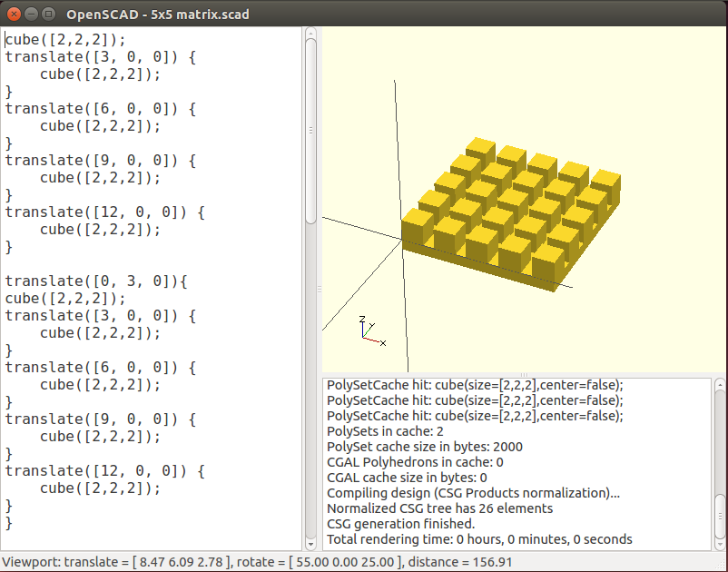Screen dimensions: 728x572
Task: Click 'Total rendering time' console line
Action: (479, 539)
